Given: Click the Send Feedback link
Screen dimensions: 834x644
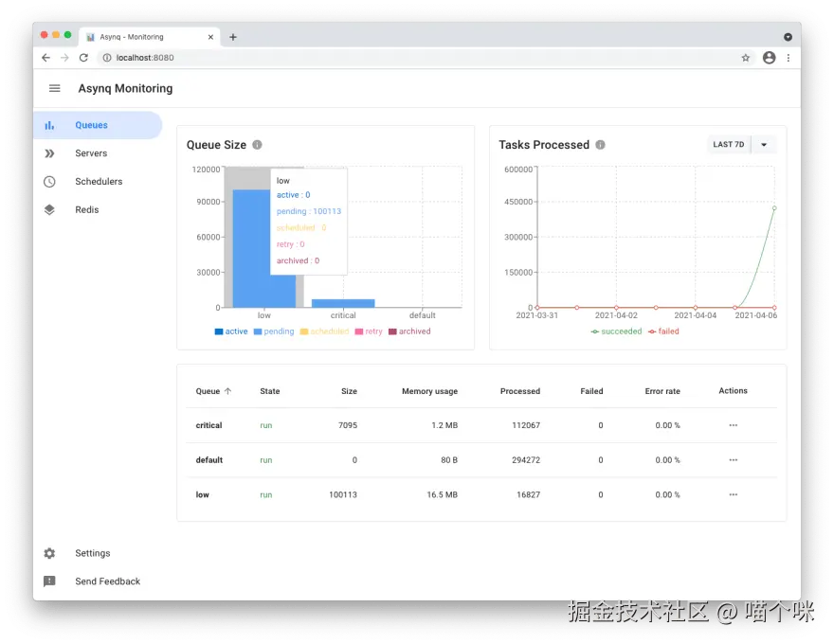Looking at the screenshot, I should (x=107, y=581).
